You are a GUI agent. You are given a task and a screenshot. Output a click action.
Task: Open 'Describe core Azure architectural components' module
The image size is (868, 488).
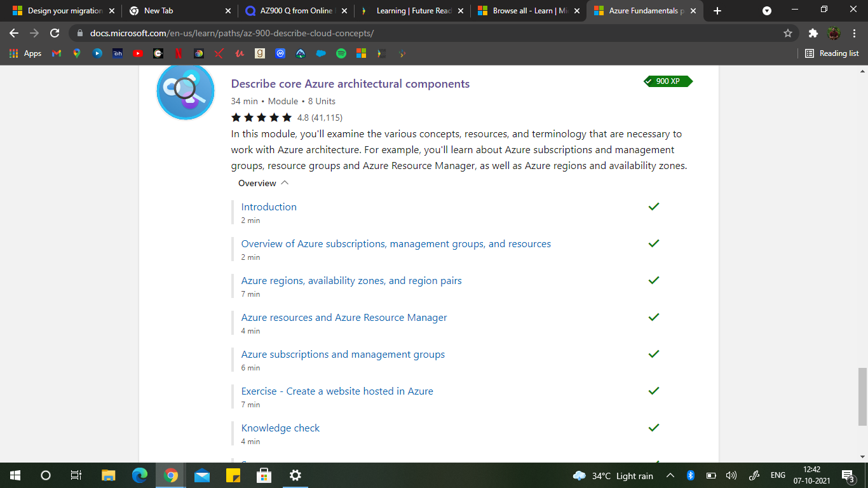coord(350,84)
